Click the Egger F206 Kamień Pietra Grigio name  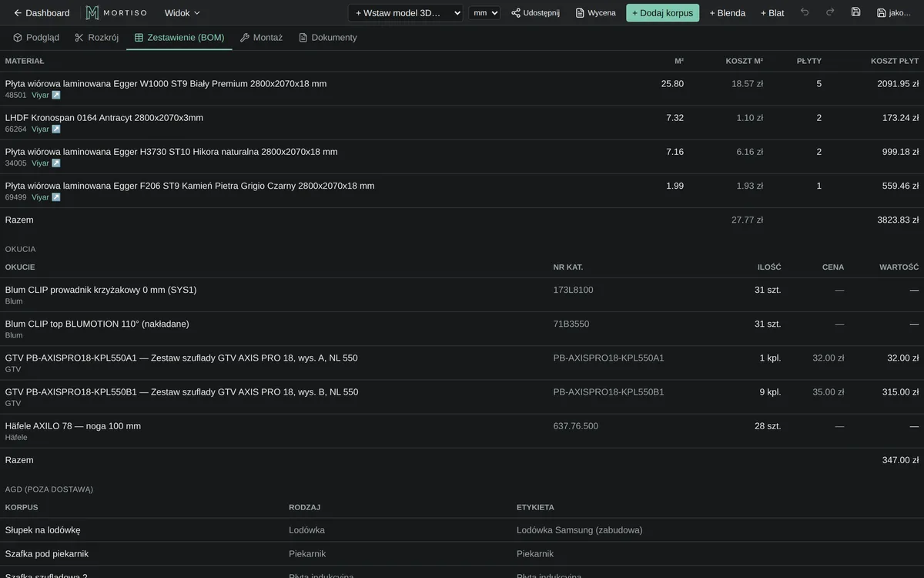189,185
